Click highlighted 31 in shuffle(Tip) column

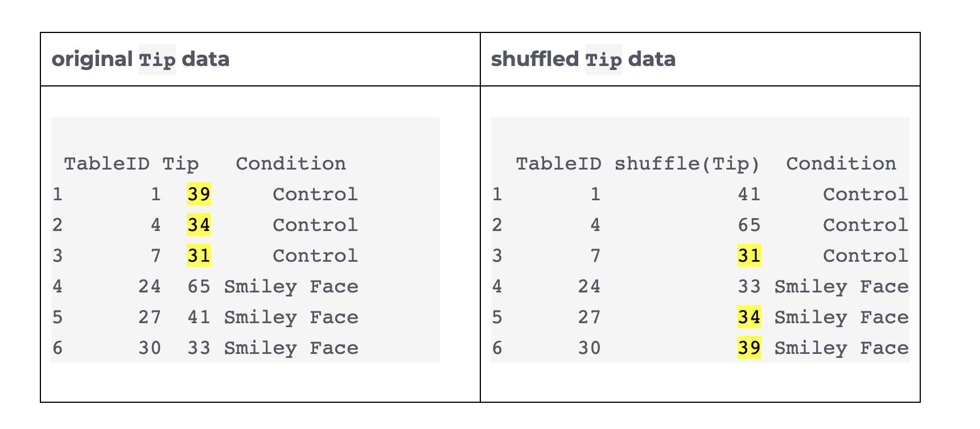[749, 256]
